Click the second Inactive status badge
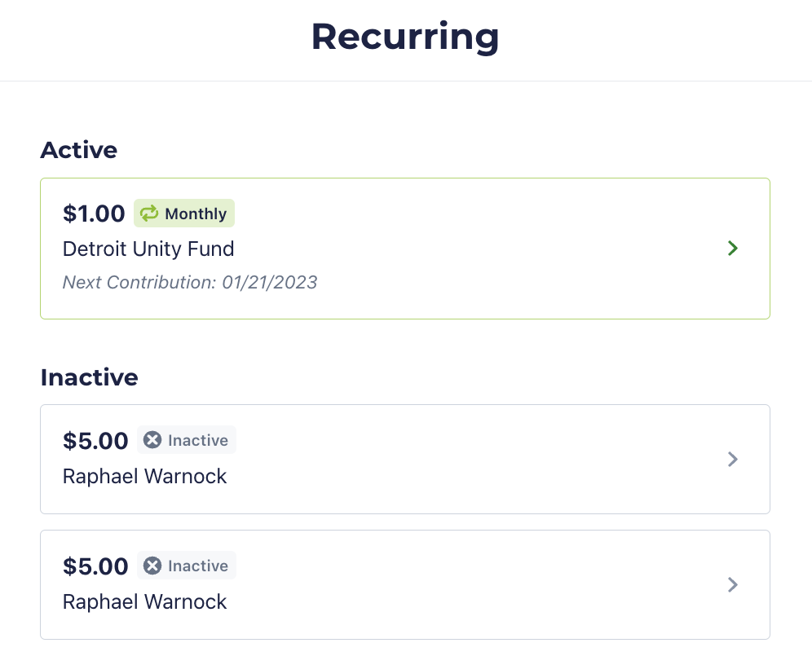The height and width of the screenshot is (665, 812). tap(187, 566)
